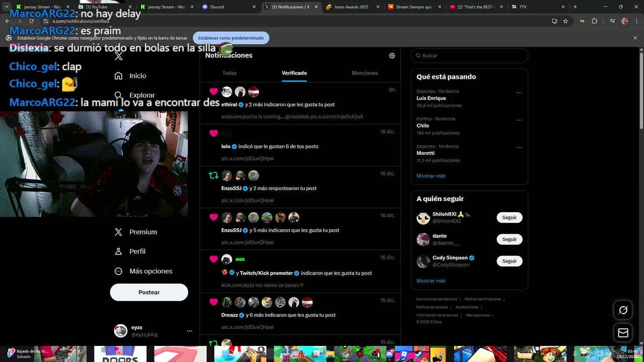Follow ShilohRXI with Seguir button

coord(509,218)
